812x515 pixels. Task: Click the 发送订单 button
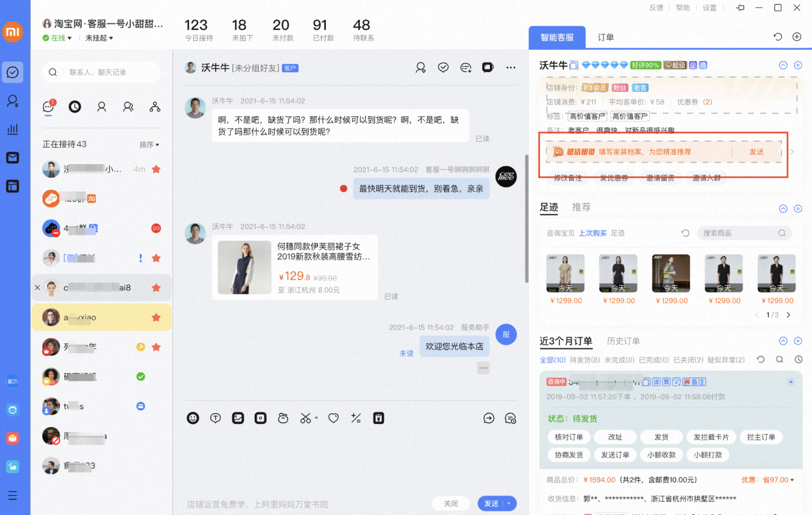point(615,454)
